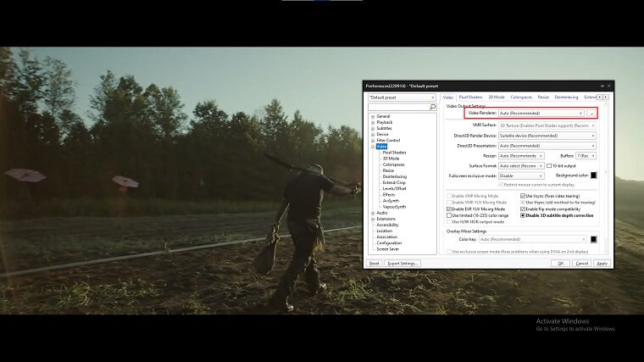This screenshot has width=644, height=362.
Task: Select the Video tab
Action: click(448, 97)
